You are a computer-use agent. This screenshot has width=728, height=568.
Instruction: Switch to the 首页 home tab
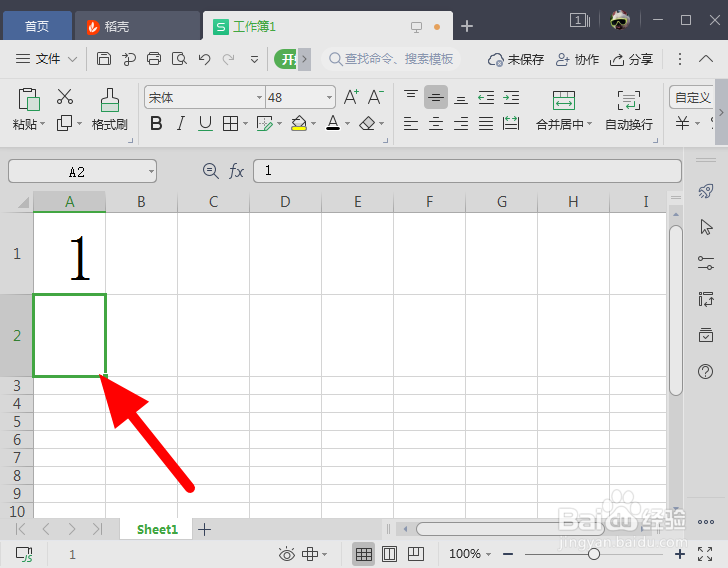coord(37,26)
